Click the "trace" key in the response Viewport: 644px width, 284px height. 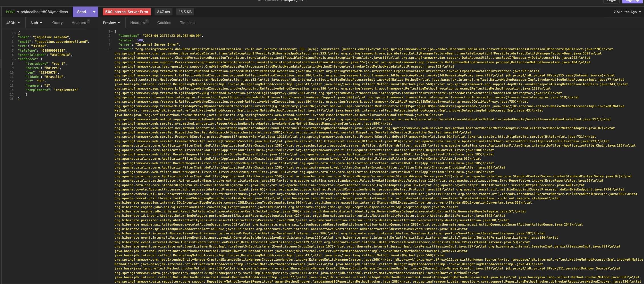click(x=125, y=49)
